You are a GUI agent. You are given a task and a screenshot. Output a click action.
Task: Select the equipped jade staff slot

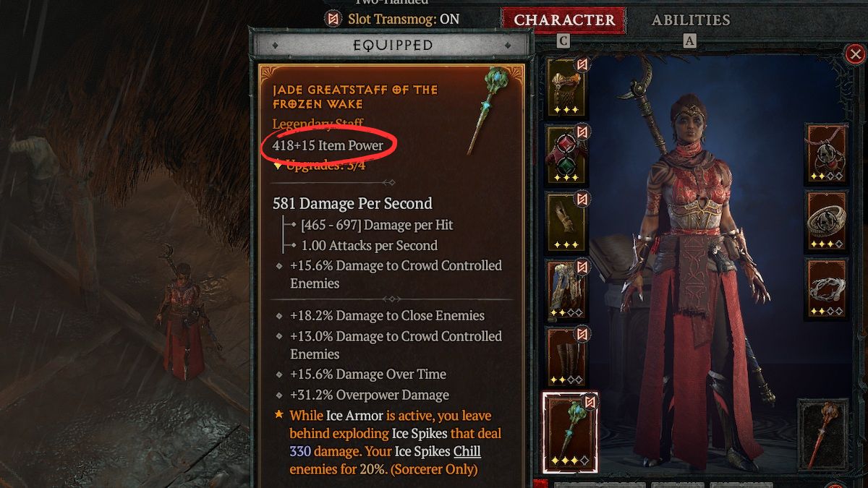[x=569, y=434]
